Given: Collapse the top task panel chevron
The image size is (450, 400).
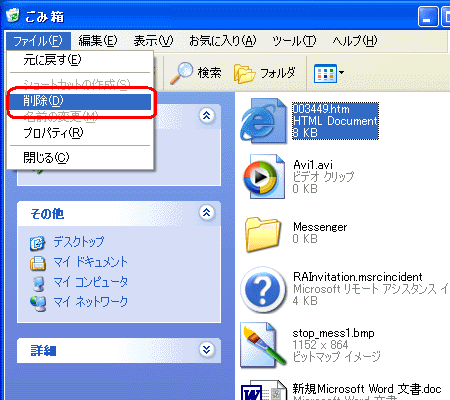Looking at the screenshot, I should point(207,116).
